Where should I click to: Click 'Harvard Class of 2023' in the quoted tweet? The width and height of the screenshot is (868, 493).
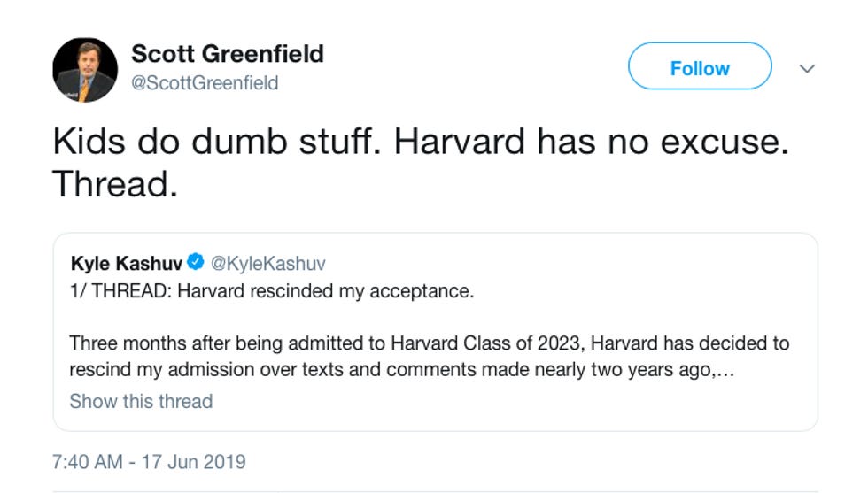coord(493,343)
